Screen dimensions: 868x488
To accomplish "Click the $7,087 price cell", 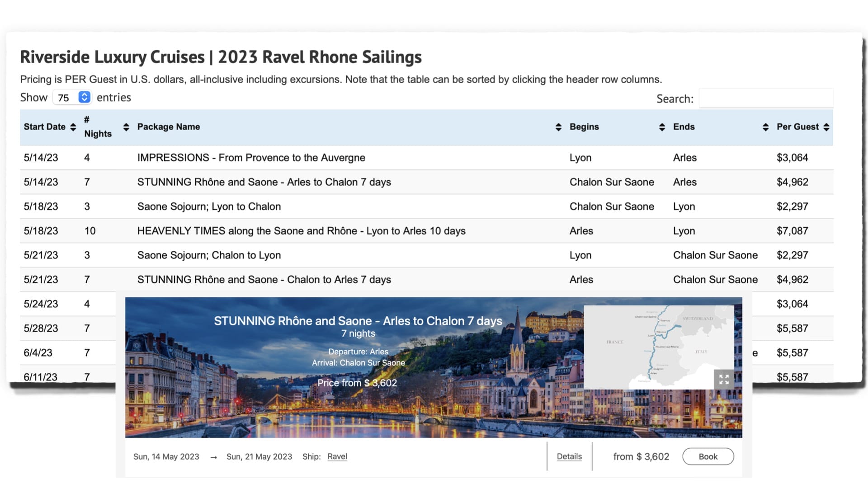I will click(x=792, y=231).
